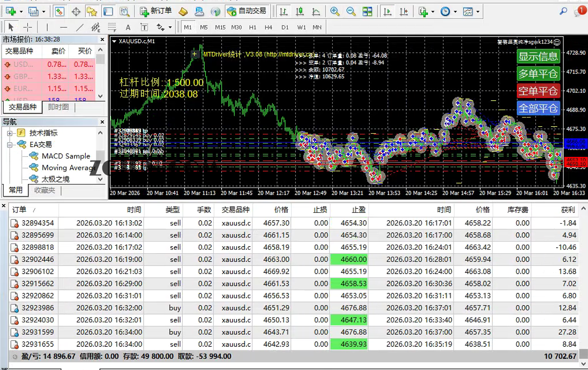This screenshot has height=370, width=588.
Task: Toggle the chart auto scroll button
Action: 387,12
